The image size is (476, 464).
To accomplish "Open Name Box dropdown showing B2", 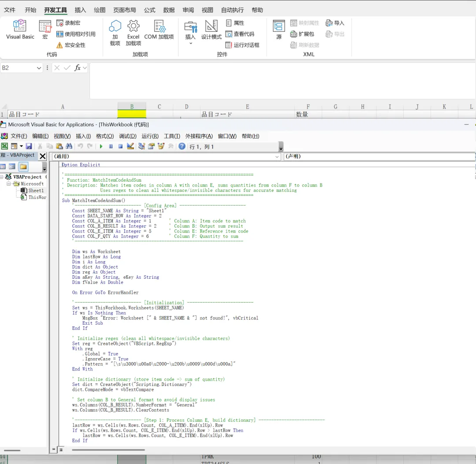I will 39,68.
